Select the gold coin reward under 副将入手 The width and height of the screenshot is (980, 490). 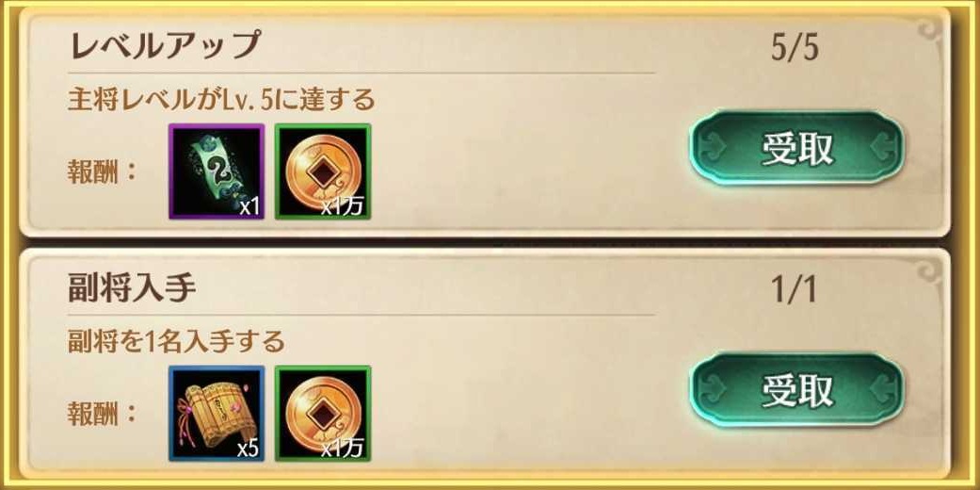point(323,414)
